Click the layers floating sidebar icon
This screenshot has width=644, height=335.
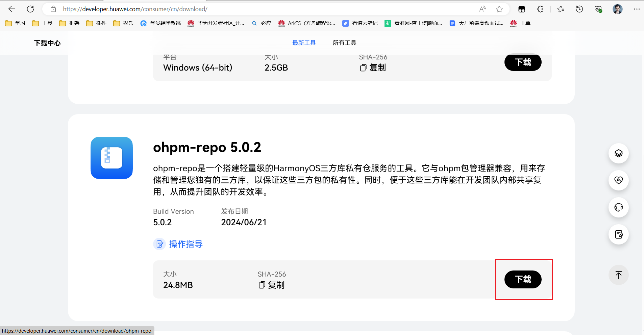click(x=618, y=153)
